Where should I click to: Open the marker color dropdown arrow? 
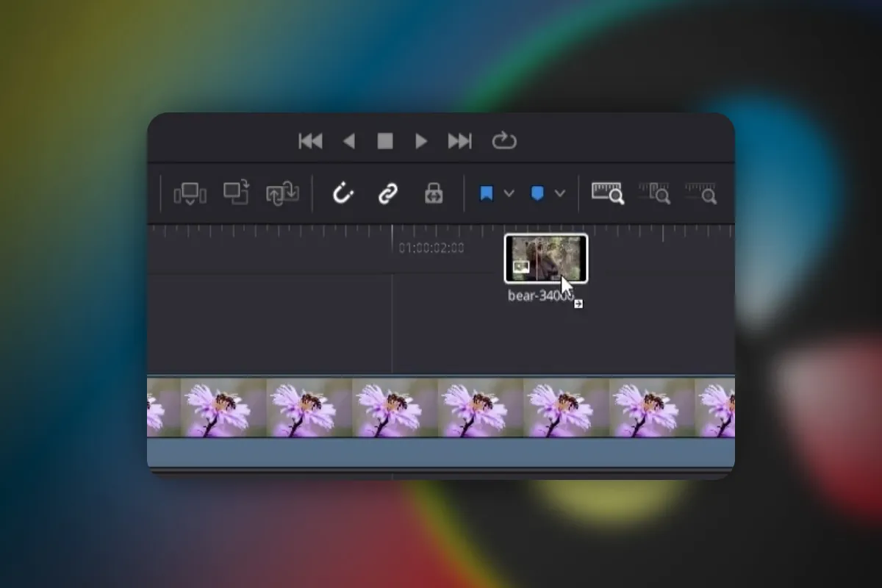(x=560, y=194)
